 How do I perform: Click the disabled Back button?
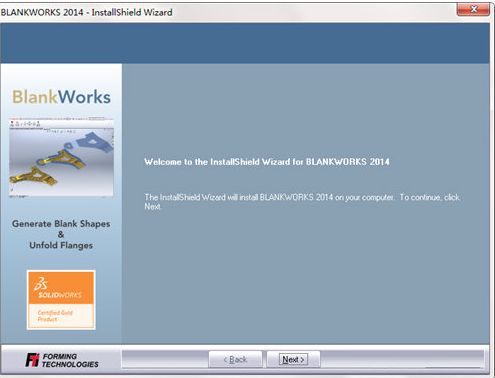click(235, 359)
